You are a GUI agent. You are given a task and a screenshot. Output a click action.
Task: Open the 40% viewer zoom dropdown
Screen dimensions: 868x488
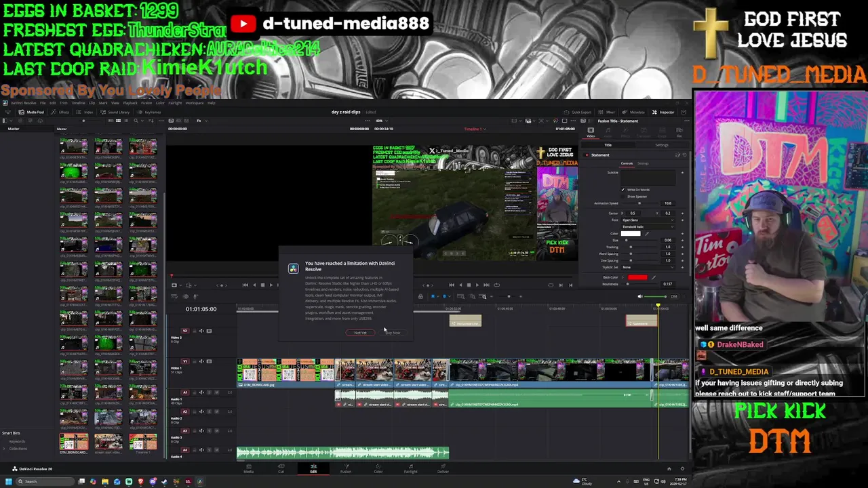point(382,121)
